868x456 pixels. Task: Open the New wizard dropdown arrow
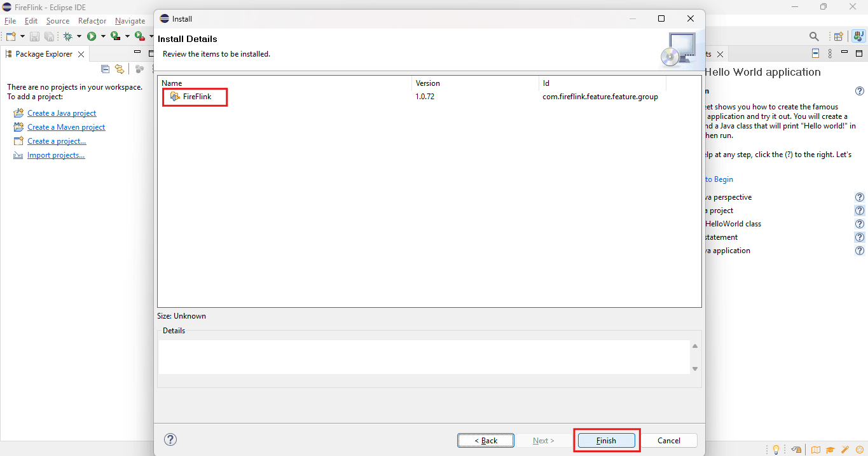(x=23, y=37)
